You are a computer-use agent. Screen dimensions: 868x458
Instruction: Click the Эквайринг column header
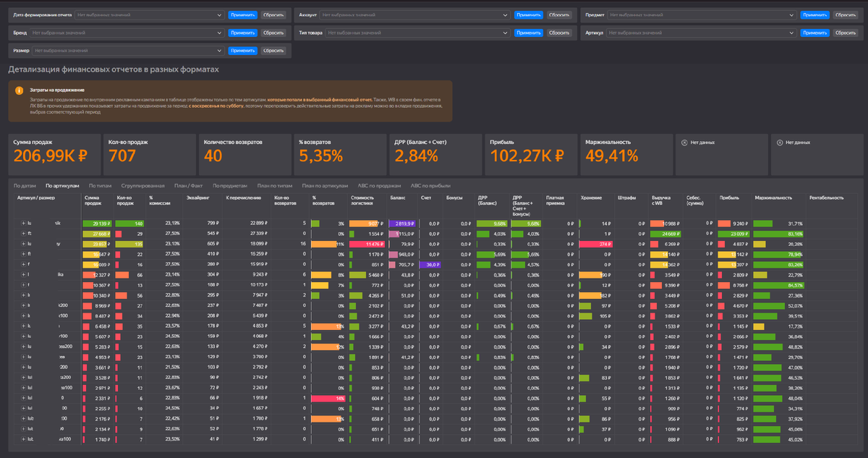click(200, 198)
